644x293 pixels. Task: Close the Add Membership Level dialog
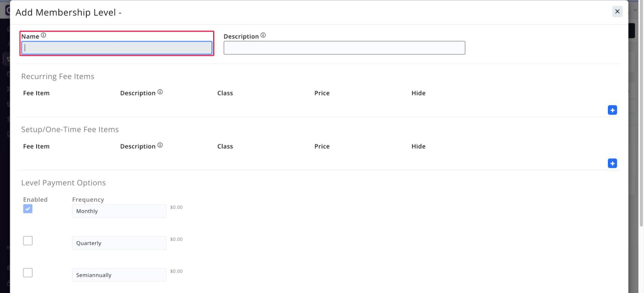click(617, 11)
